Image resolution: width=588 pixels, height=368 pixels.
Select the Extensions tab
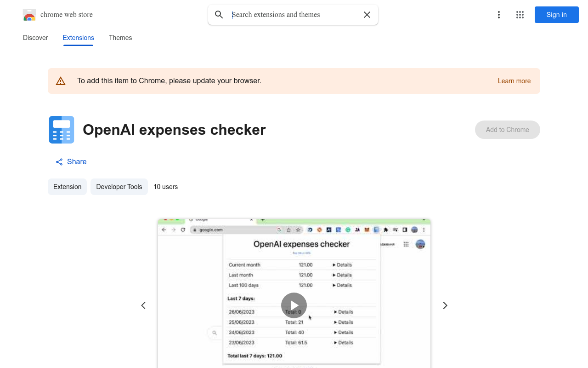[78, 38]
